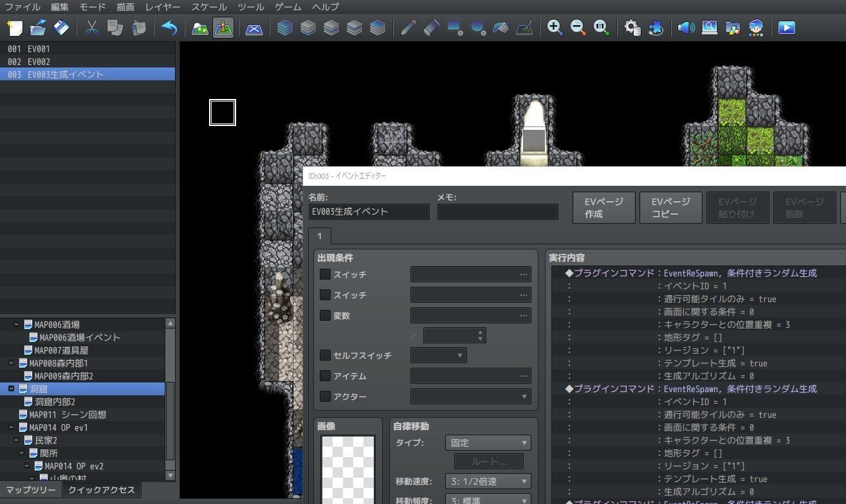Switch to event editing mode
The image size is (846, 504).
point(223,28)
